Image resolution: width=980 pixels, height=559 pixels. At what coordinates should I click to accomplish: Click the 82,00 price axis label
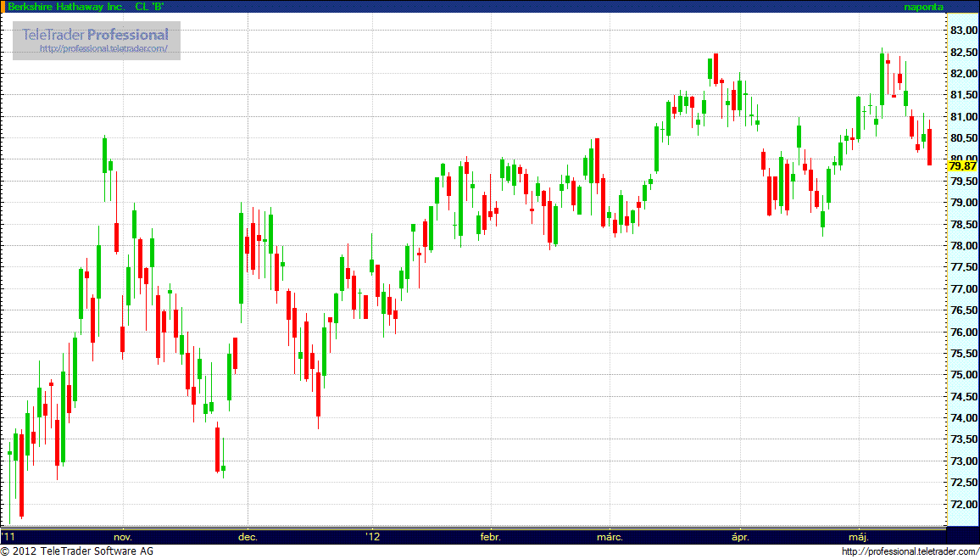(963, 73)
